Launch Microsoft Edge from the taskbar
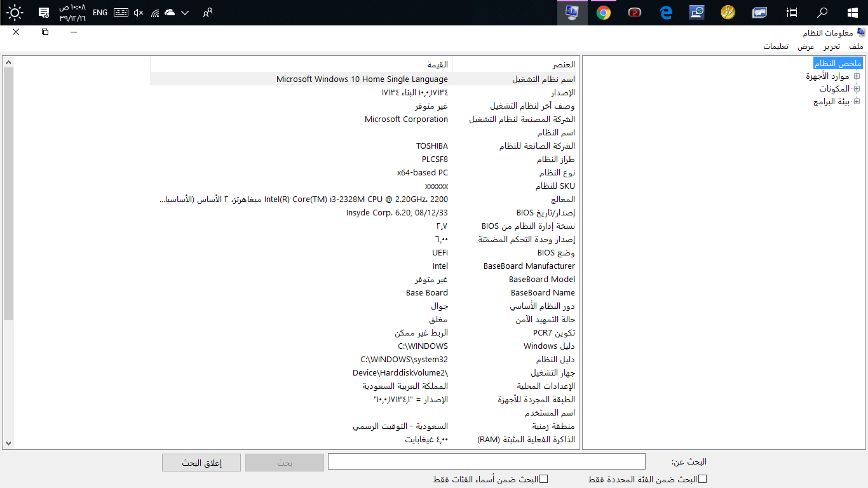The height and width of the screenshot is (488, 868). 666,12
